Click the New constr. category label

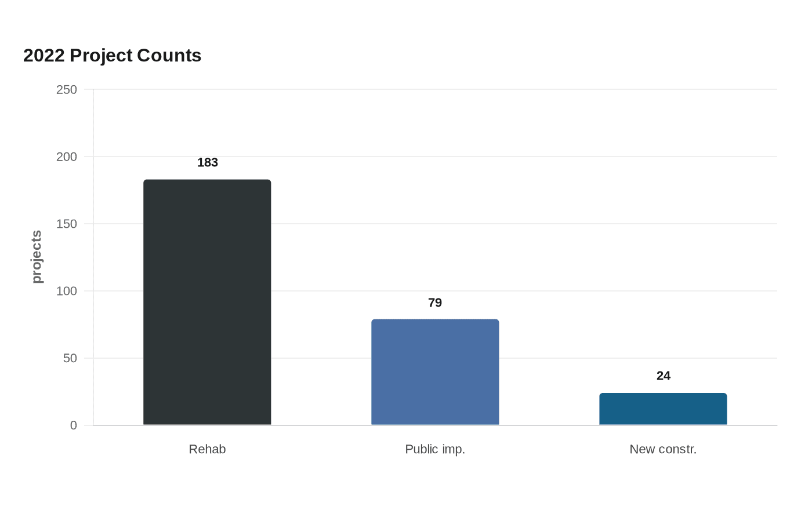663,449
